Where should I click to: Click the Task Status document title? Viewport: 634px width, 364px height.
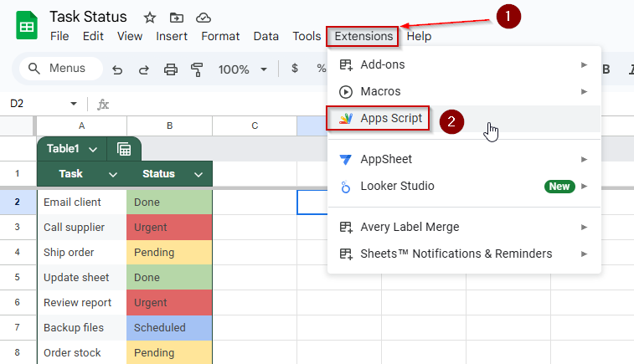pyautogui.click(x=88, y=17)
